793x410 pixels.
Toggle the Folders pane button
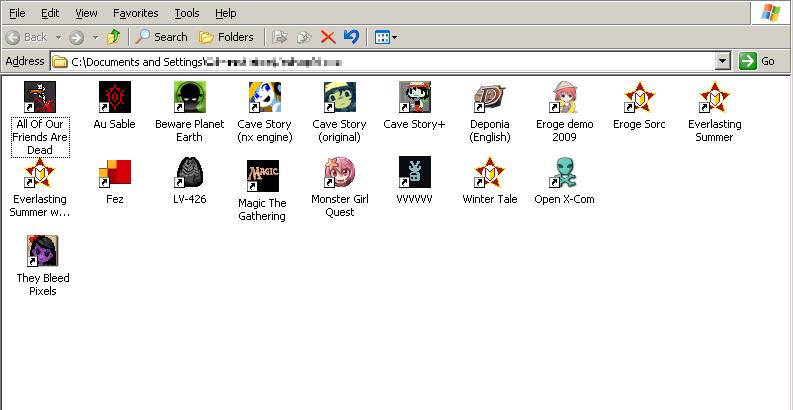click(226, 37)
